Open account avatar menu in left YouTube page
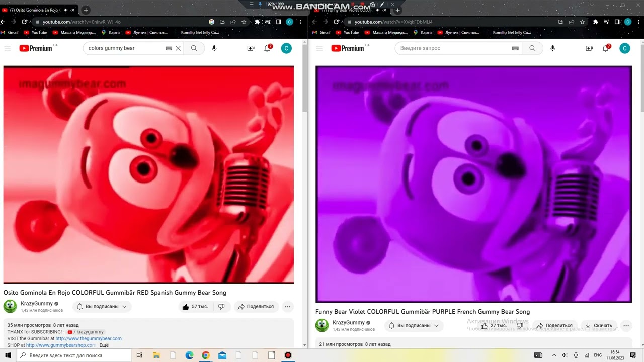This screenshot has width=644, height=362. coord(286,48)
